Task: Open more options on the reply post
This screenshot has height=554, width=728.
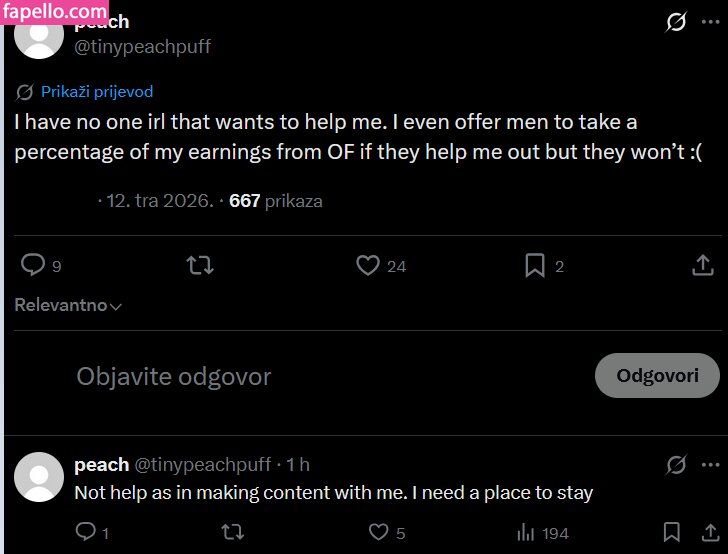Action: 711,465
